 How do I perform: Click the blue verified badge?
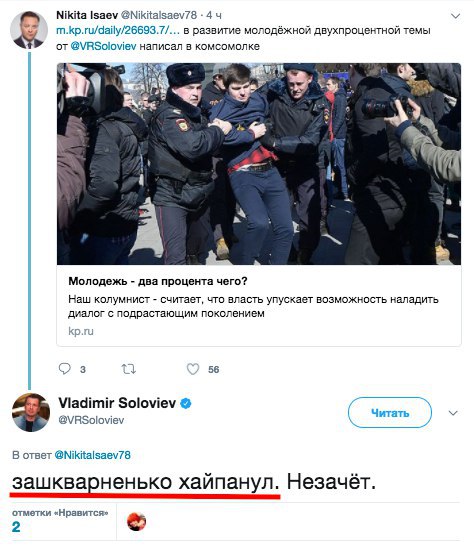tap(186, 403)
